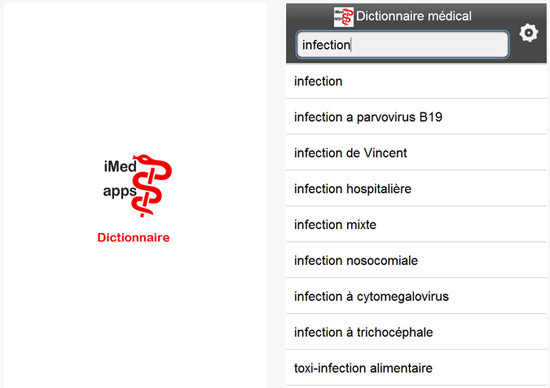Open 'infection de Vincent' definition
Viewport: 550px width, 388px height.
(x=416, y=153)
